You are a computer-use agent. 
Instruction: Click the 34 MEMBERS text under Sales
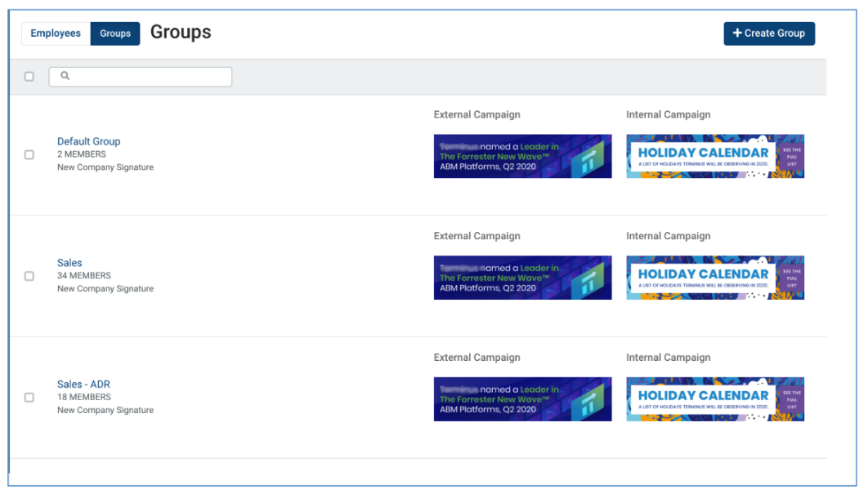tap(84, 275)
